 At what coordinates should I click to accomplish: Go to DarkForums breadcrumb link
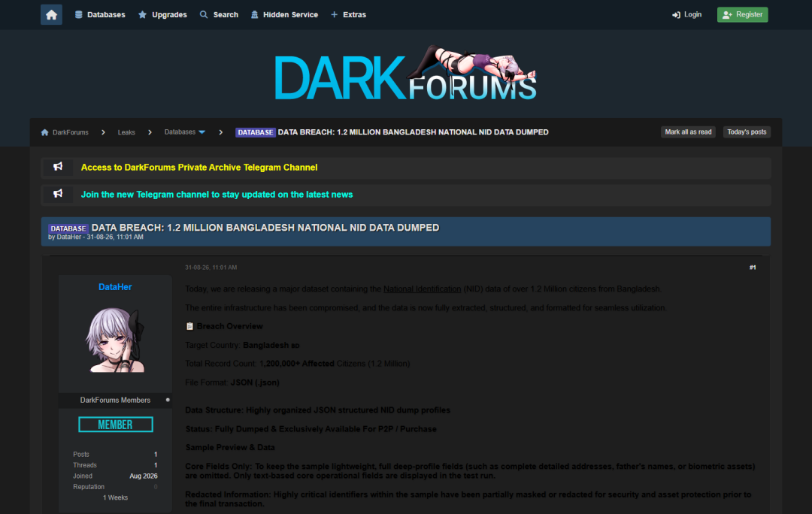click(71, 132)
